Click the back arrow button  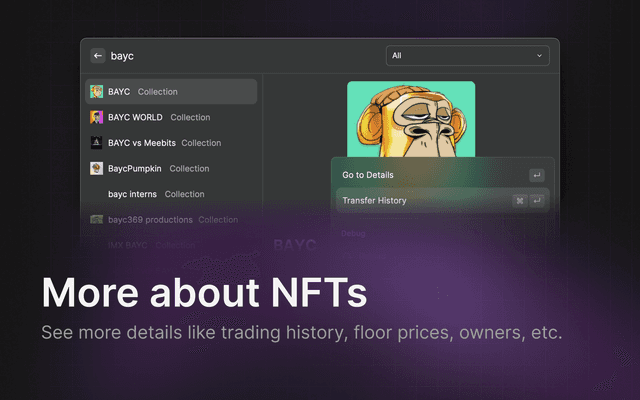pyautogui.click(x=98, y=56)
